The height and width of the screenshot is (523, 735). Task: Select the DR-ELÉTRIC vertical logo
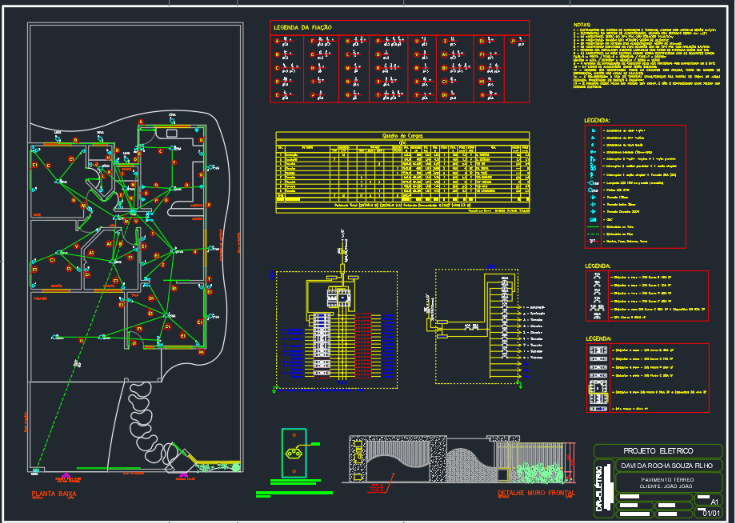600,486
